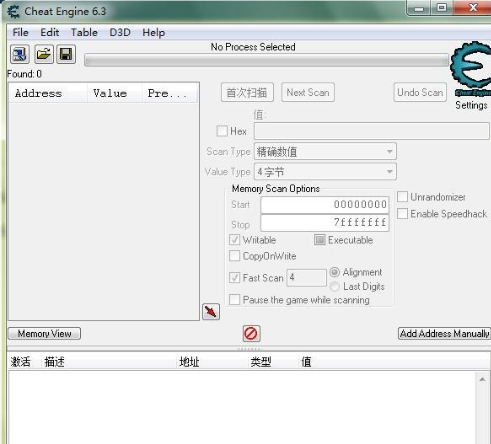Screen dimensions: 491x444
Task: Tick the Hex checkbox
Action: pos(222,131)
